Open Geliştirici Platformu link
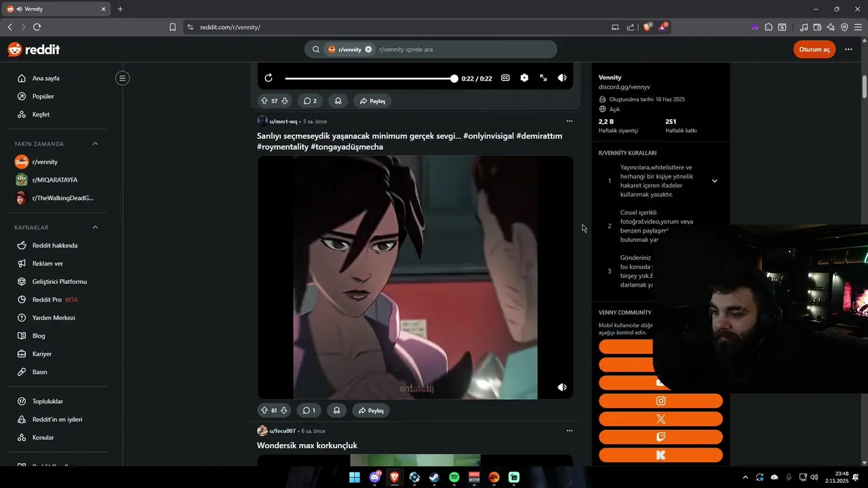 [60, 281]
